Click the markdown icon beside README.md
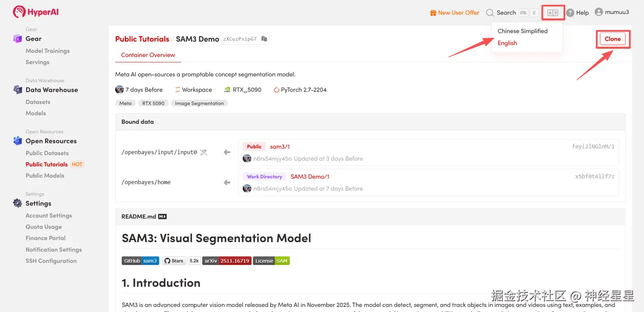This screenshot has height=312, width=644. [163, 216]
